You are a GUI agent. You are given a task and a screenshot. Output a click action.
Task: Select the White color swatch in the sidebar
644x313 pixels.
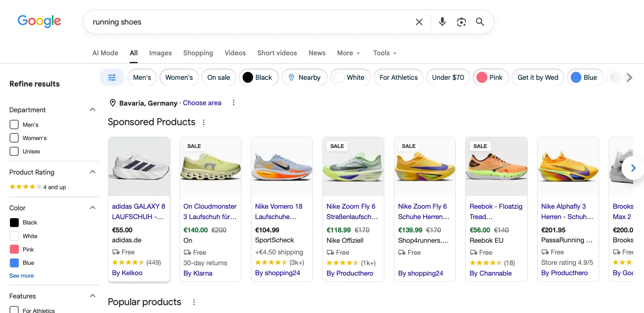coord(14,236)
